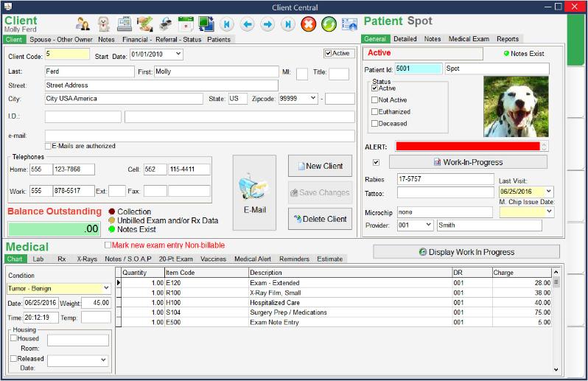588x381 pixels.
Task: Enable Mark new exam entry Non-billable
Action: [x=109, y=245]
